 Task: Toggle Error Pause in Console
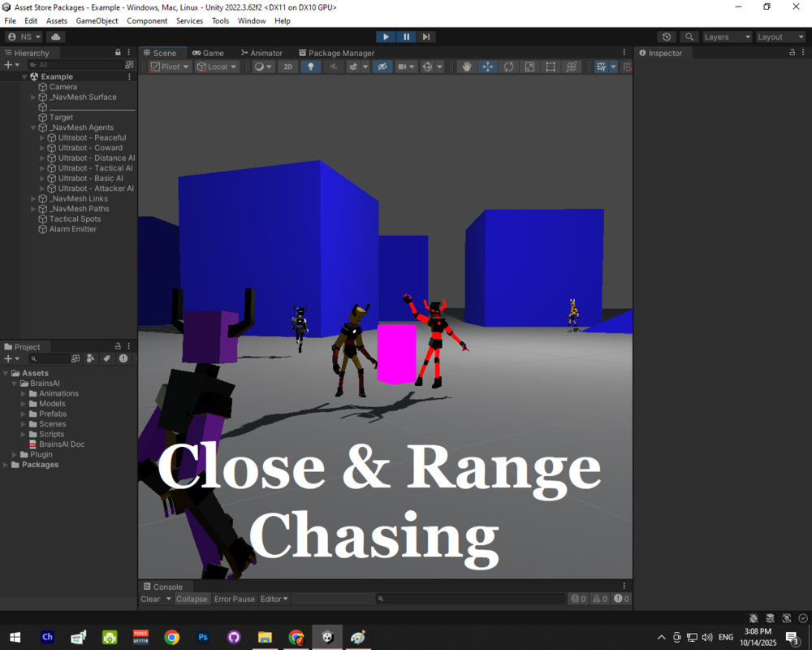235,599
